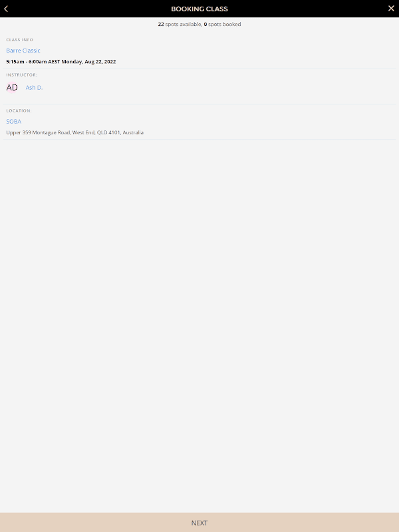Click the QLD 4101 postcode text

pyautogui.click(x=108, y=132)
